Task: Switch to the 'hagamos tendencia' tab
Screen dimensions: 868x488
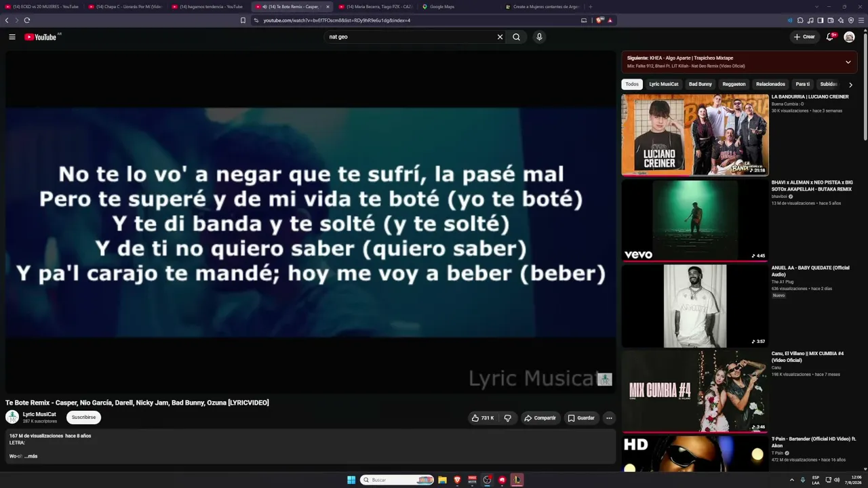Action: 209,7
